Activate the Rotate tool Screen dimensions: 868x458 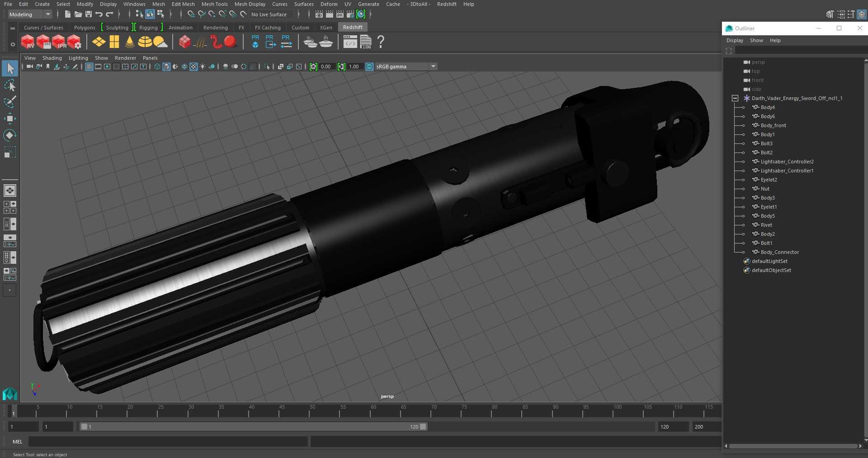point(10,135)
